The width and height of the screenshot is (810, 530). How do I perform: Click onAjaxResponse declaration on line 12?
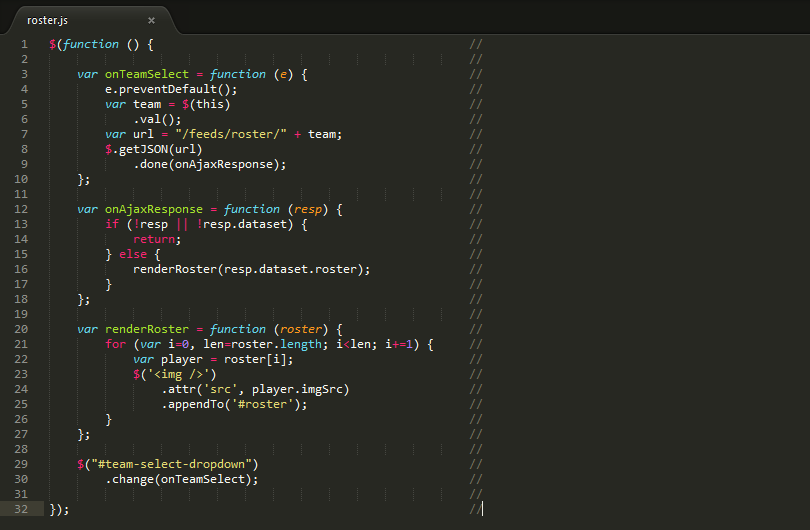154,209
